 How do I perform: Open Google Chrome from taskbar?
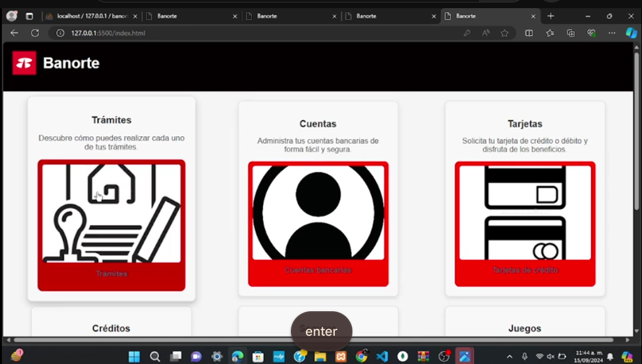(x=362, y=356)
